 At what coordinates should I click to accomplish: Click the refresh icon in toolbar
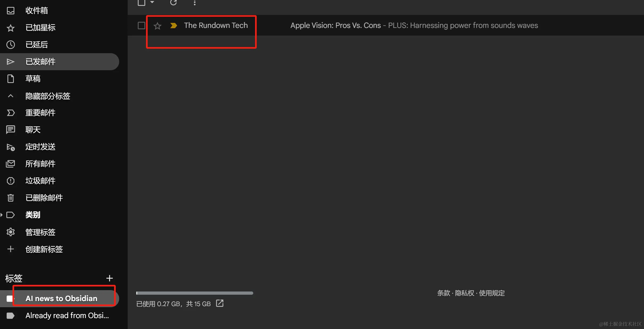[x=173, y=2]
